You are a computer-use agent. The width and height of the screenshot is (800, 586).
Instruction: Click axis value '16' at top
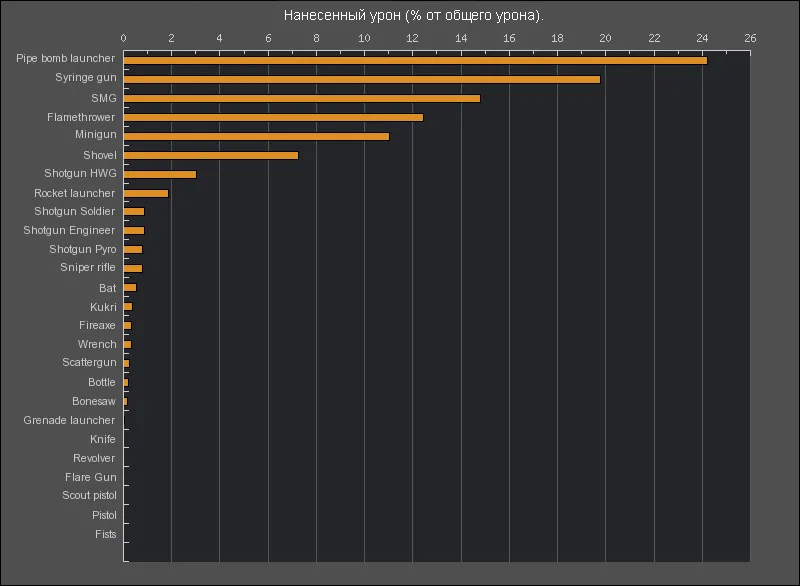pyautogui.click(x=509, y=38)
